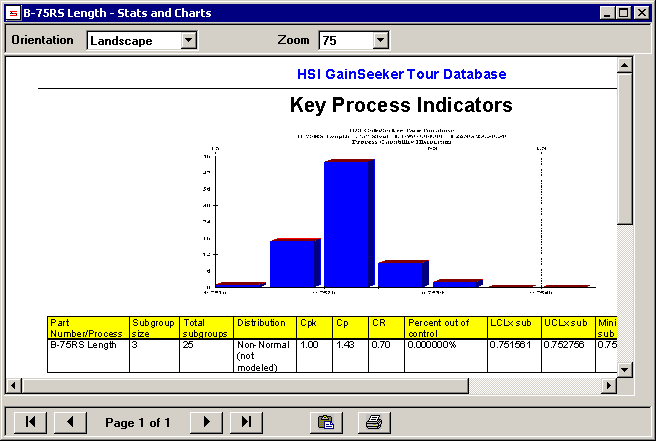Click the previous page arrow
This screenshot has width=656, height=441.
(69, 422)
